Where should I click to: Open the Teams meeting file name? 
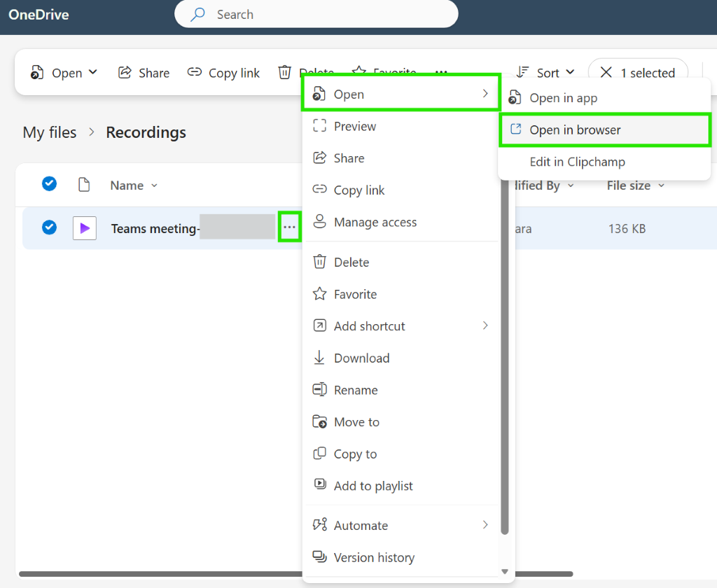155,229
